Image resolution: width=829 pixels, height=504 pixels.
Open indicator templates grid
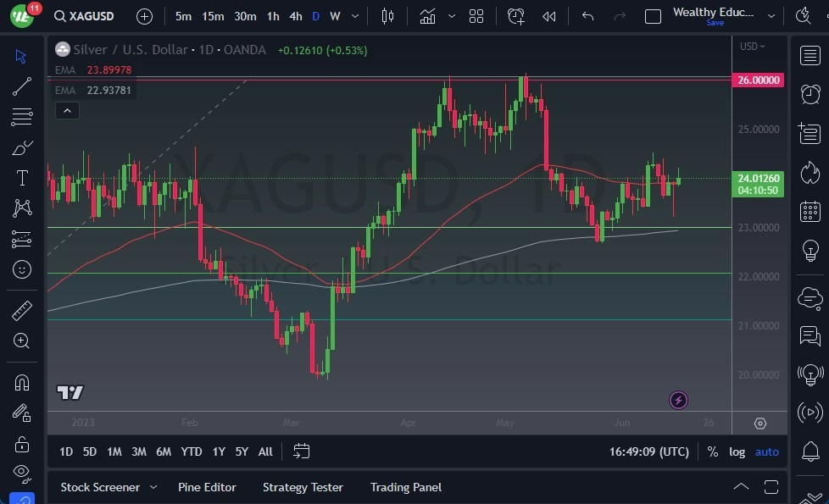(476, 16)
